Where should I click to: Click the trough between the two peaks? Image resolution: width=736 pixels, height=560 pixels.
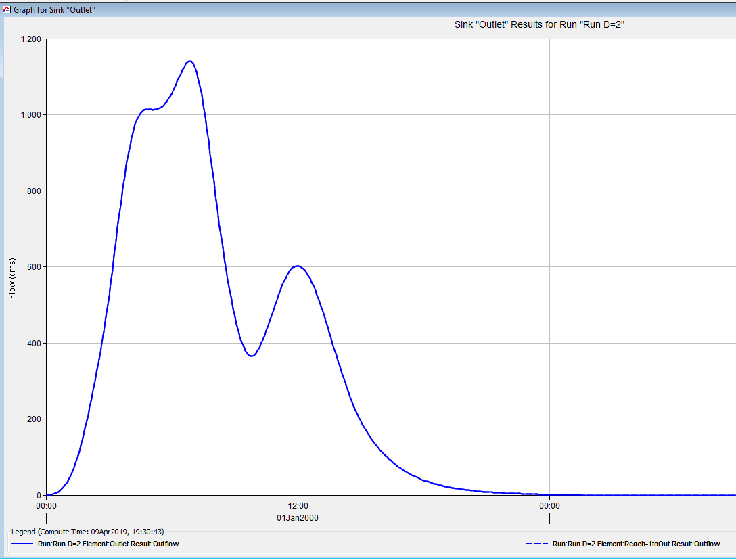pyautogui.click(x=251, y=355)
